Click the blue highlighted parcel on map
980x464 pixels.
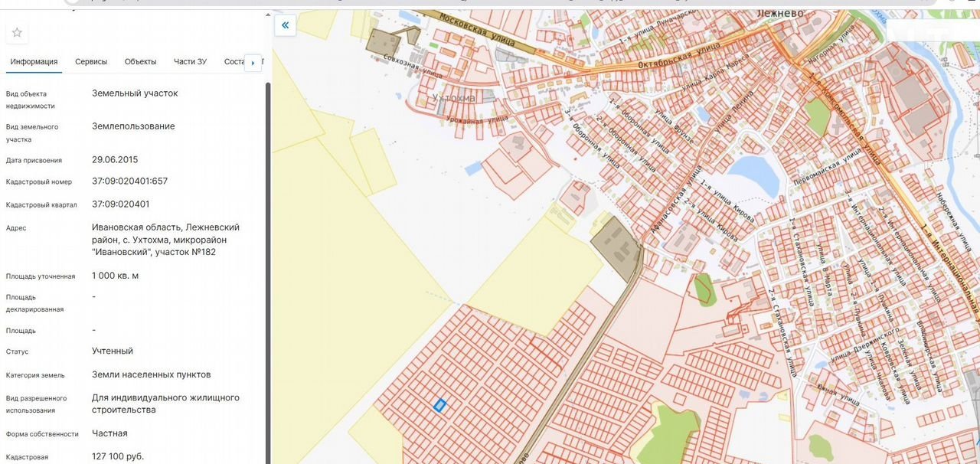coord(439,405)
